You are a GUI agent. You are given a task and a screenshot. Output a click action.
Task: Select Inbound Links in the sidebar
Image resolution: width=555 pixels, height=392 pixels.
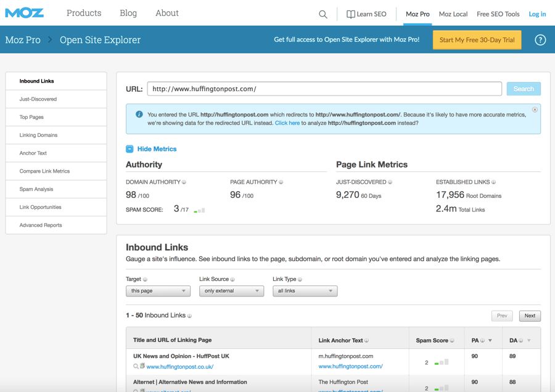(x=56, y=81)
